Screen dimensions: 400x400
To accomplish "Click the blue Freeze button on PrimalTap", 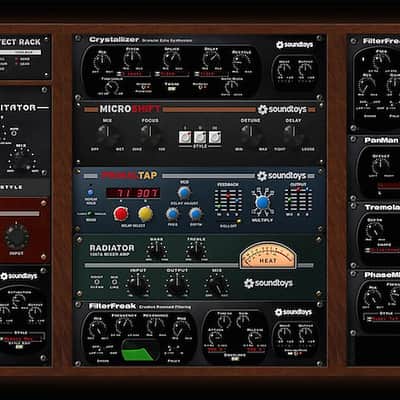I will [x=90, y=192].
